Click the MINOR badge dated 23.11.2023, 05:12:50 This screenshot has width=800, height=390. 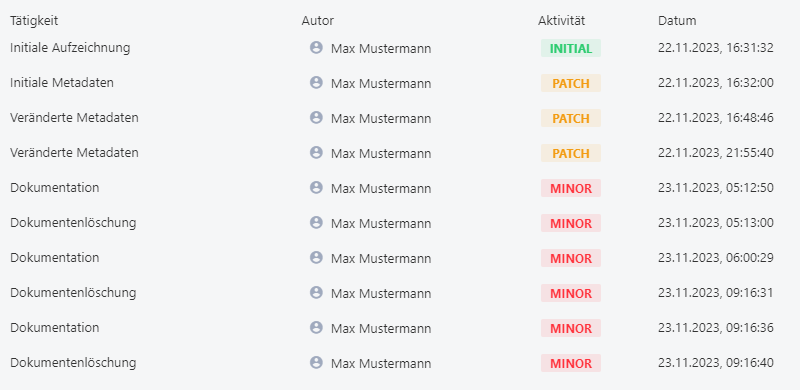[x=571, y=188]
